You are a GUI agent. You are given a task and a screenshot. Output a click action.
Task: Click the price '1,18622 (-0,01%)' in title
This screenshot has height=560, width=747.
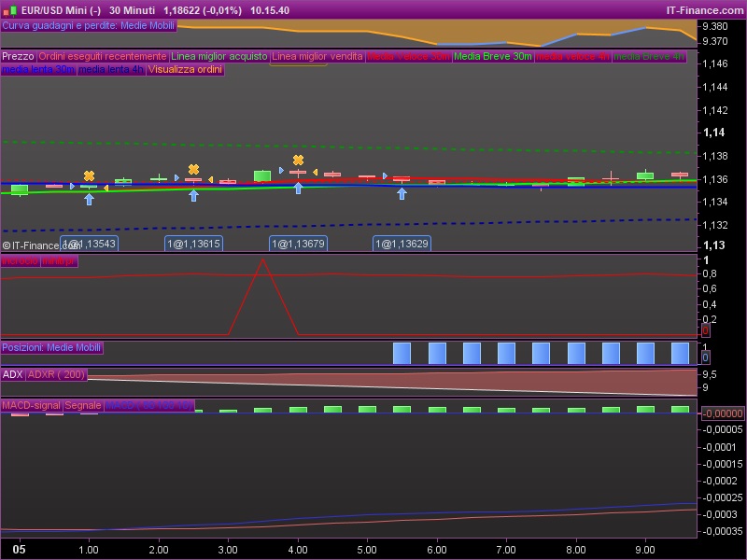coord(203,10)
